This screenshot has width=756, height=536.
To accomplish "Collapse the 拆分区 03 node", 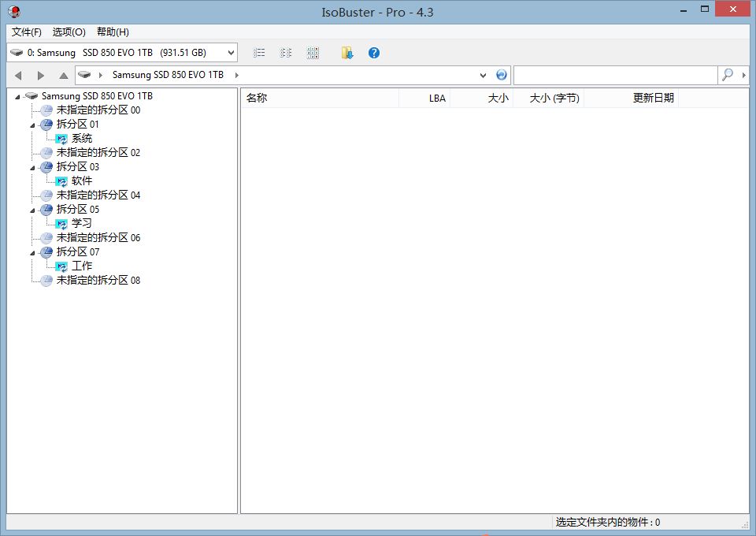I will [32, 167].
